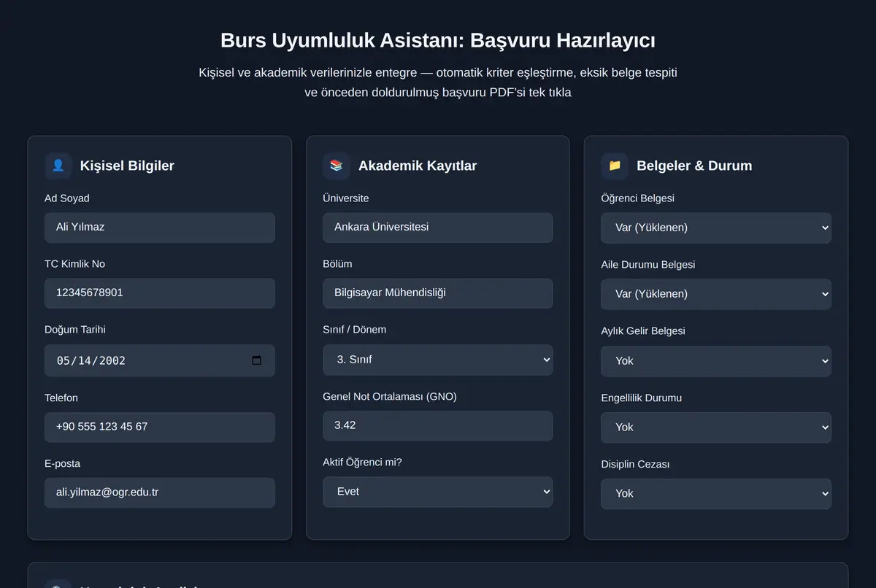Viewport: 876px width, 588px height.
Task: Click the Telefon label
Action: point(61,398)
